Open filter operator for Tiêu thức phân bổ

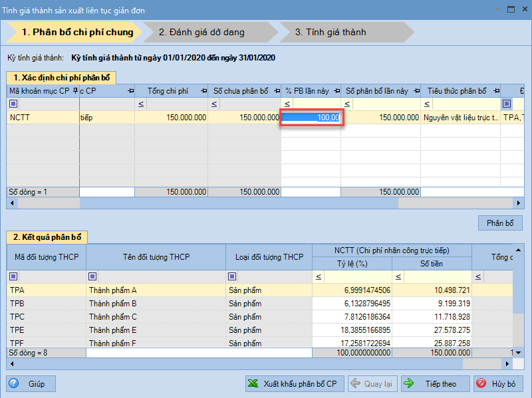point(427,104)
